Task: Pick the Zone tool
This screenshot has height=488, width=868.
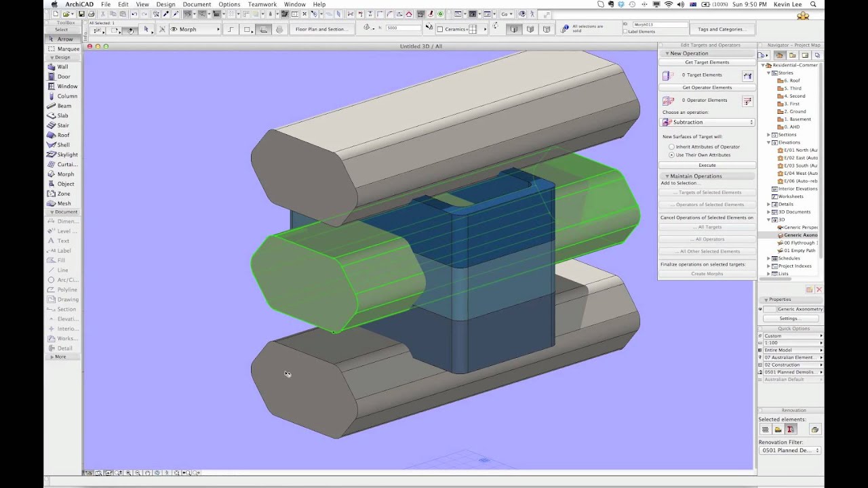Action: tap(62, 193)
